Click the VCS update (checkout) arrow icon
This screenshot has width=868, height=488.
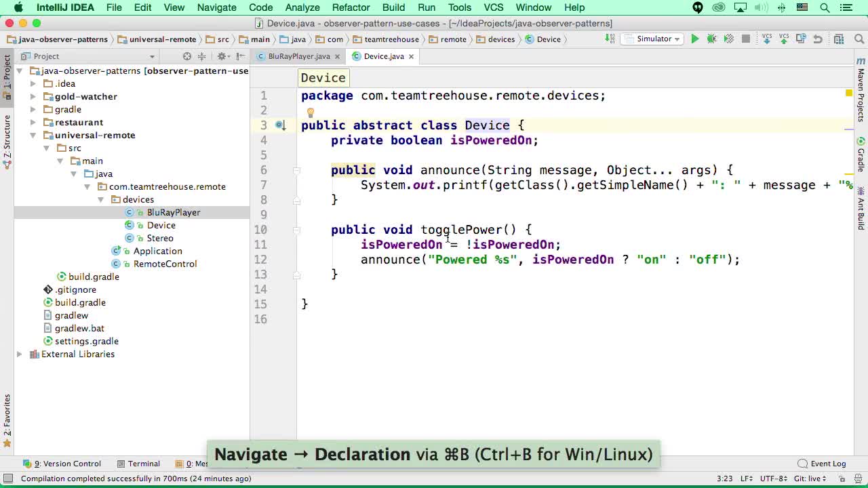767,39
